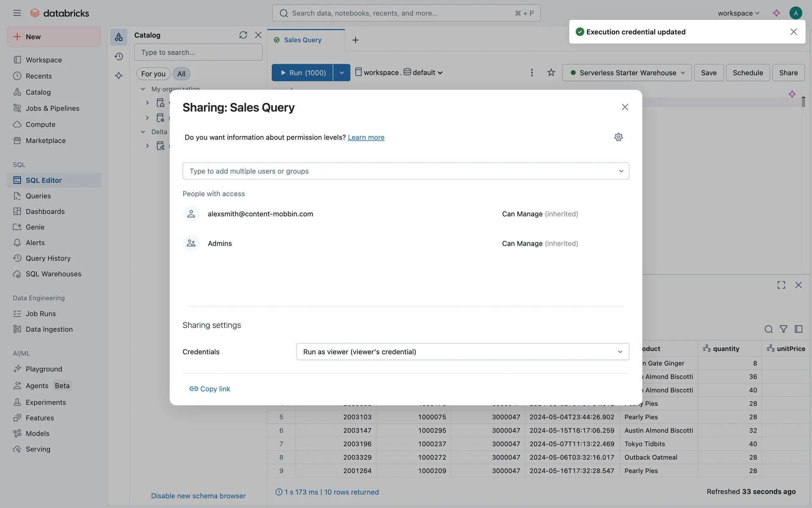The width and height of the screenshot is (812, 508).
Task: Expand results panel to full screen
Action: coord(781,285)
